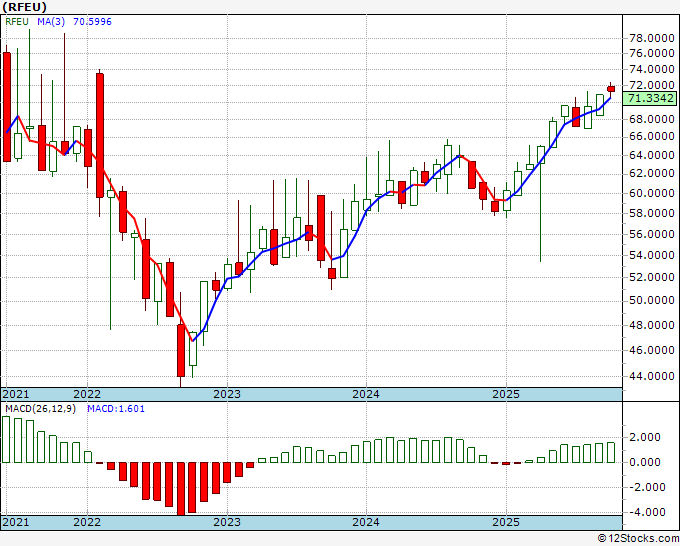Click the latest red candlestick near 72
The width and height of the screenshot is (680, 546).
point(611,89)
